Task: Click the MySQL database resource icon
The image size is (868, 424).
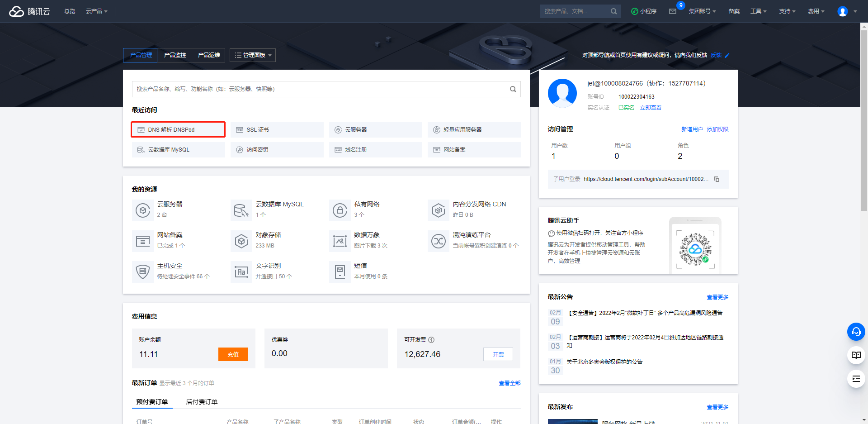Action: [x=241, y=210]
